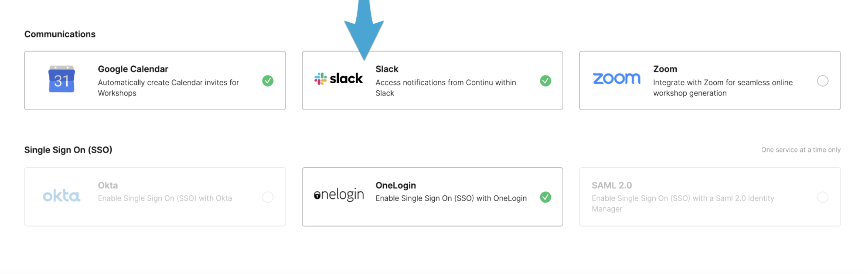
Task: Disable Slack via its green checkmark
Action: 545,81
